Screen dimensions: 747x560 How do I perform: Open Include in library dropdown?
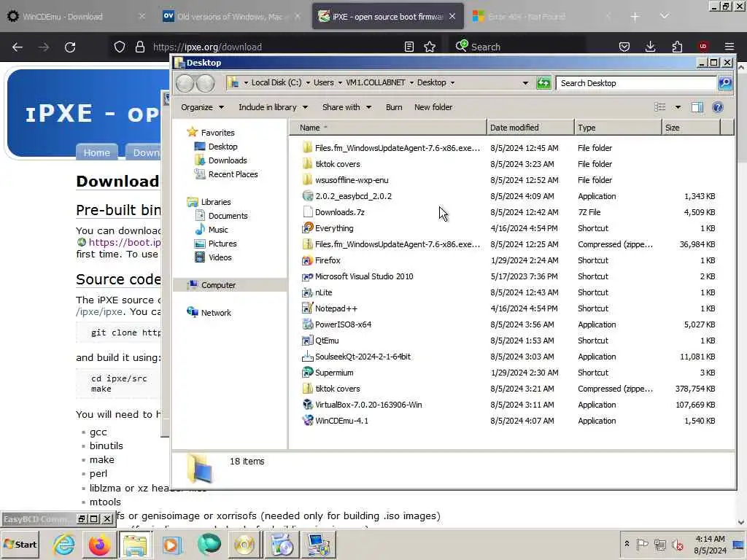tap(274, 107)
